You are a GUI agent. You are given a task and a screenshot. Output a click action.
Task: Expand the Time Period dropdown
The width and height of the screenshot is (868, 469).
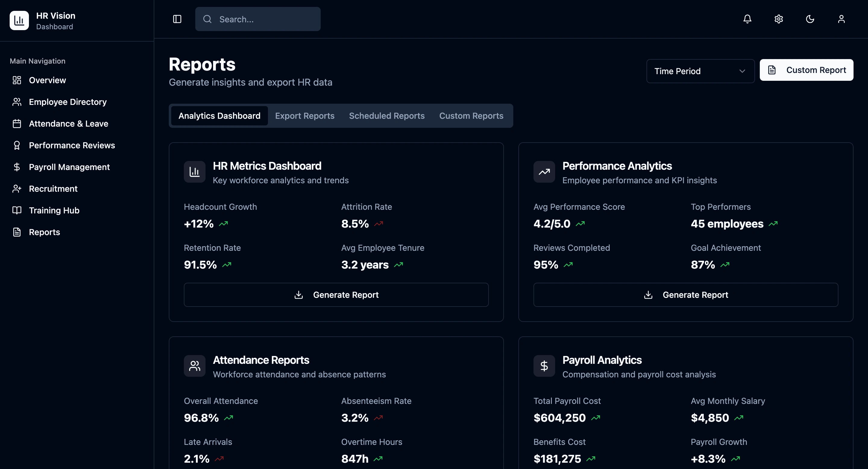point(700,71)
